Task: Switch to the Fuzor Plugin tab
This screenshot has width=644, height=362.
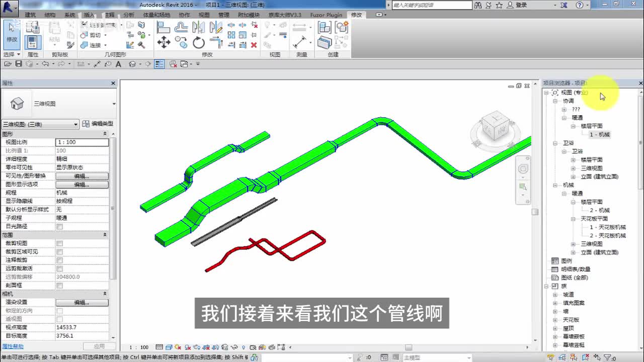Action: (x=327, y=15)
